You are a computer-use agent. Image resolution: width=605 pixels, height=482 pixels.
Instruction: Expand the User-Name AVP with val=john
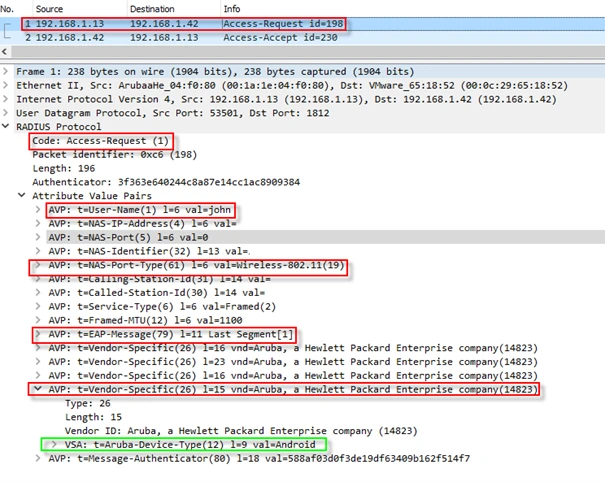click(38, 210)
